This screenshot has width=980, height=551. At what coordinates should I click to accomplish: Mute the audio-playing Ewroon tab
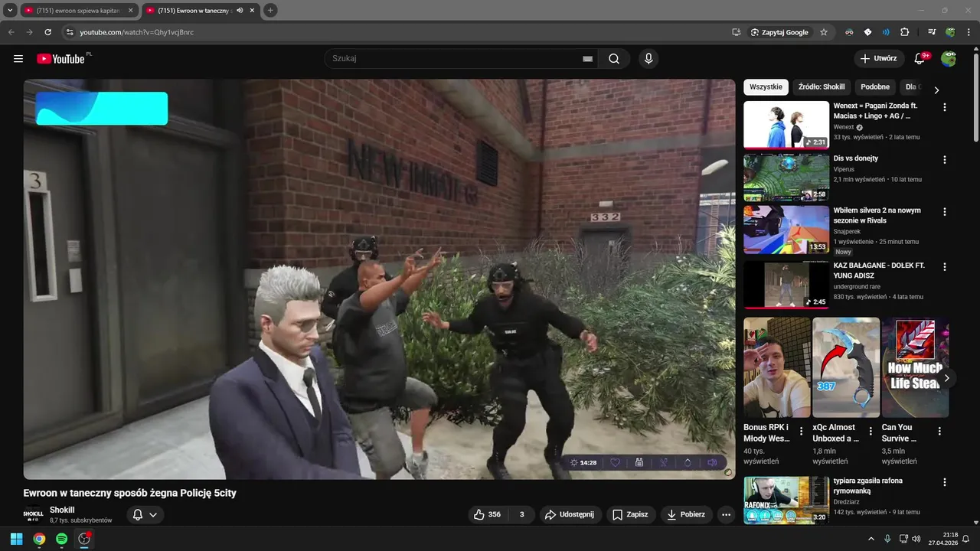[240, 11]
